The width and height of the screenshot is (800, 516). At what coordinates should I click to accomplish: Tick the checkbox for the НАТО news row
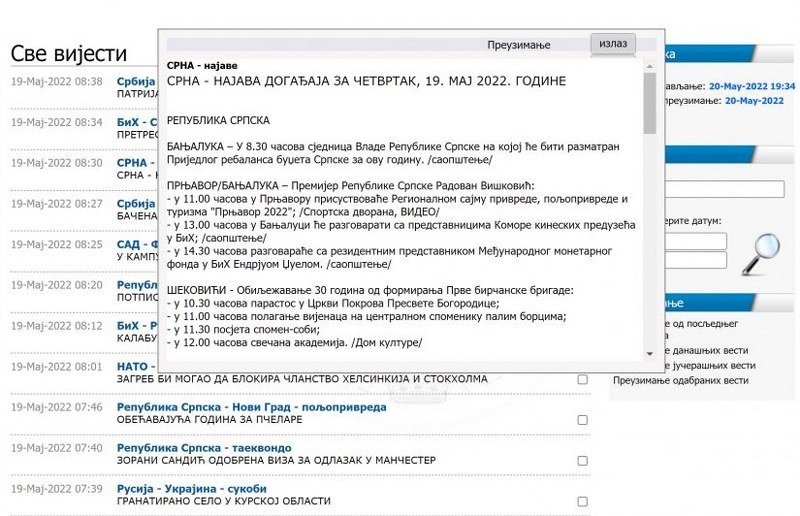(582, 380)
